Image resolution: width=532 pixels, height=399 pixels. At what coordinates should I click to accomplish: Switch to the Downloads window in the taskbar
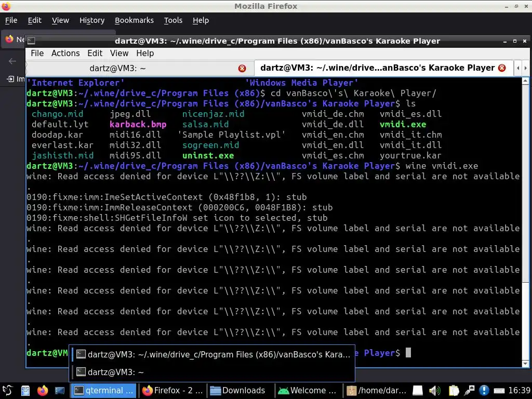pos(240,391)
